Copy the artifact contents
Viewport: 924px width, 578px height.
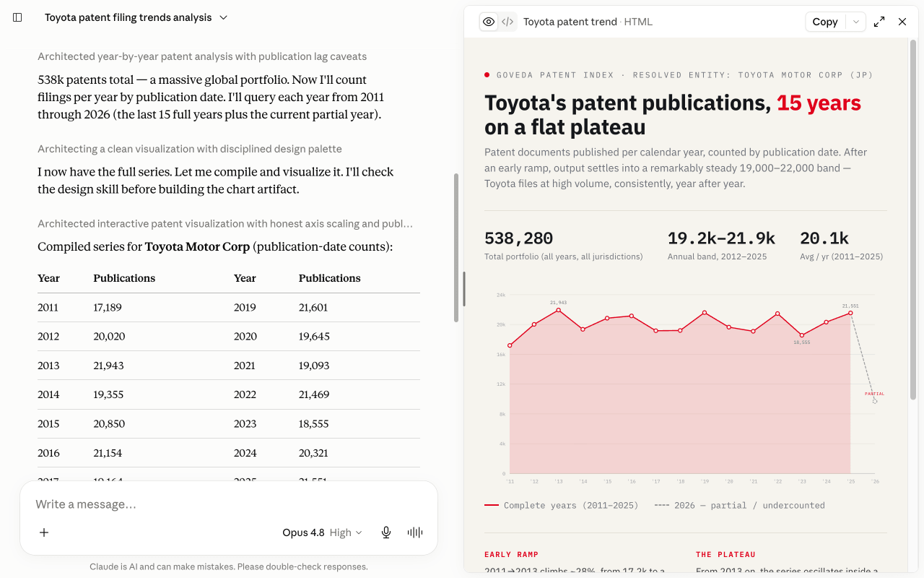click(x=825, y=22)
